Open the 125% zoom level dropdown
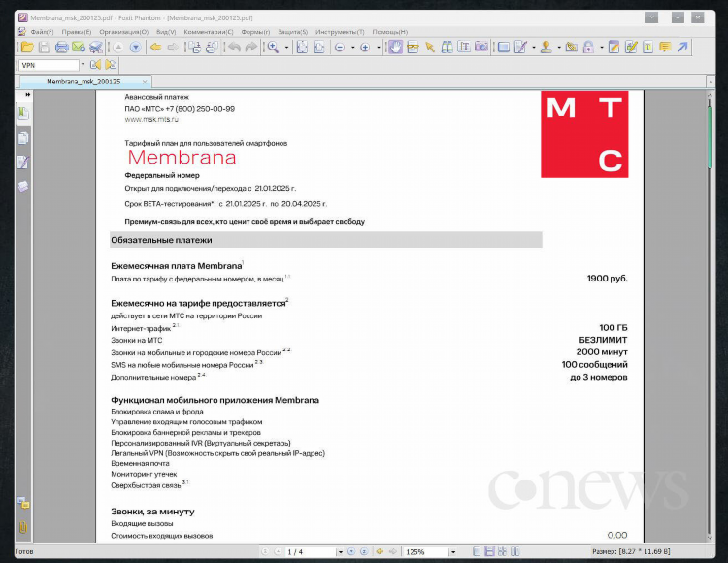Screen dimensions: 728x563 (x=452, y=552)
